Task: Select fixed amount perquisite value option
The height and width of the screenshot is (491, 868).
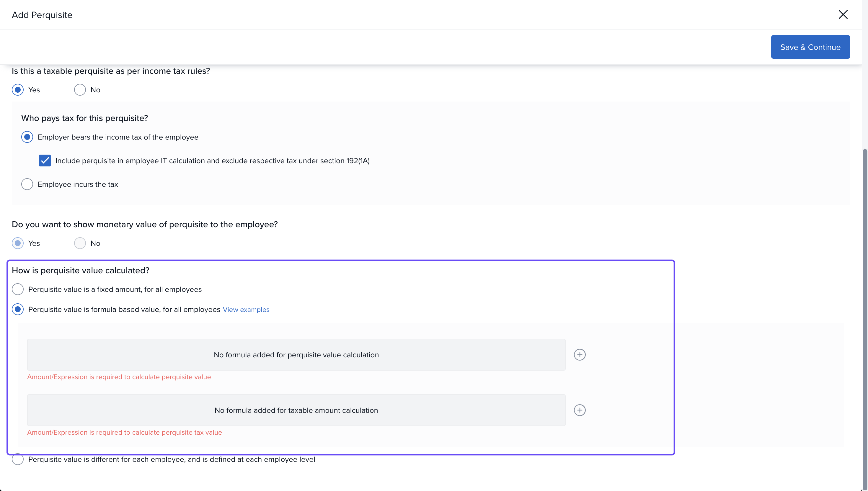Action: tap(17, 289)
